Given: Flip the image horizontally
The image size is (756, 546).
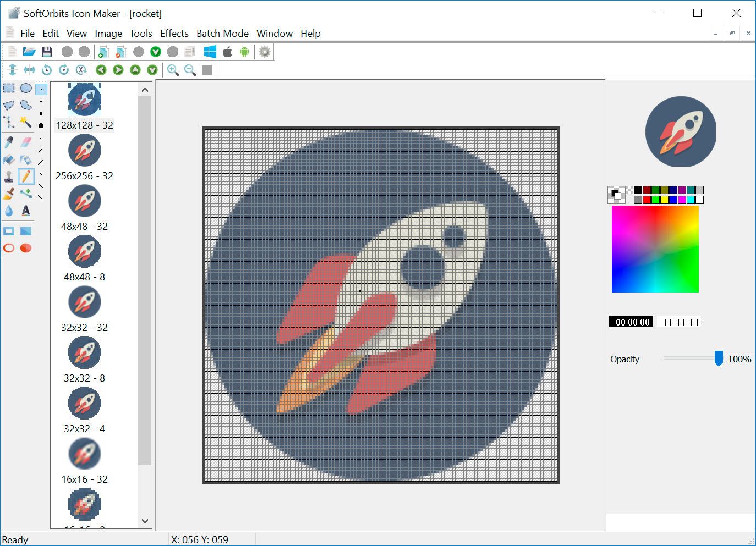Looking at the screenshot, I should point(30,70).
